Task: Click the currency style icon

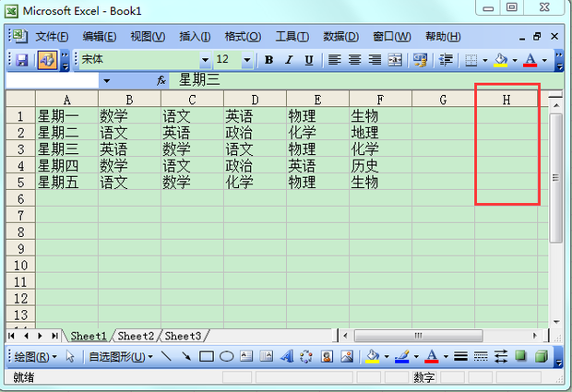Action: click(x=420, y=60)
